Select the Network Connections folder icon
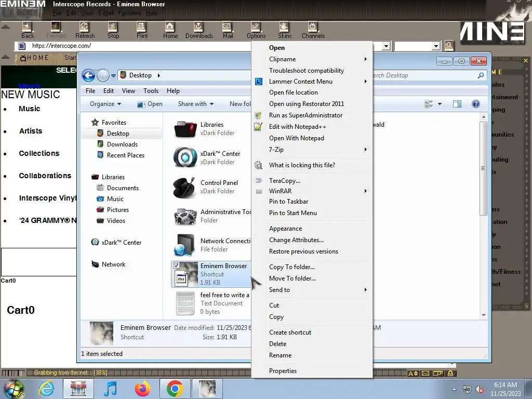This screenshot has width=532, height=399. 185,245
